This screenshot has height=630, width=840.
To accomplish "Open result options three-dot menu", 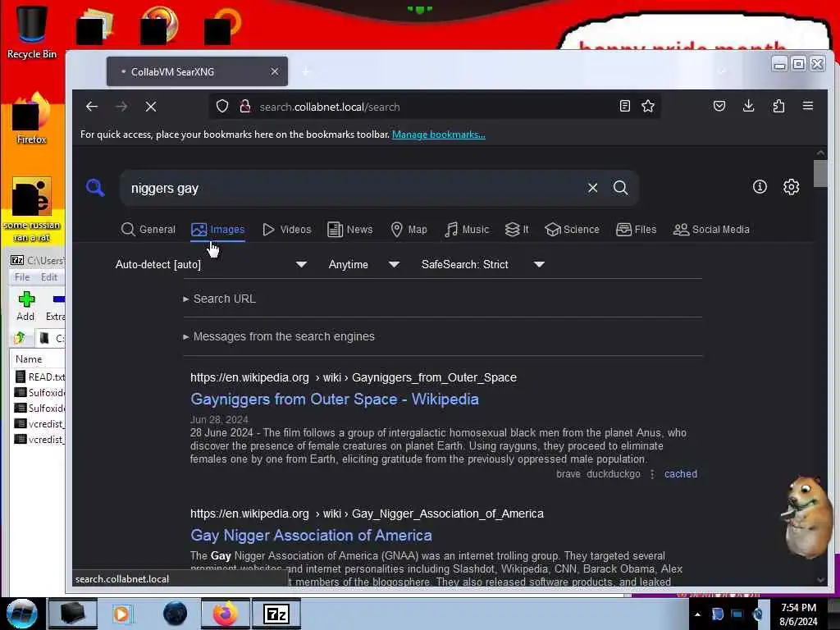I will point(652,473).
